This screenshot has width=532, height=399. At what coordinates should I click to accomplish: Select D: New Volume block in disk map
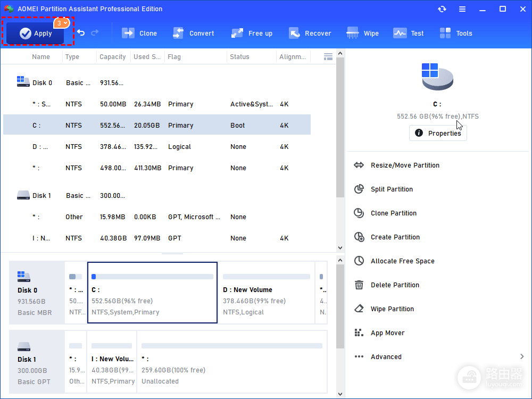coord(267,293)
